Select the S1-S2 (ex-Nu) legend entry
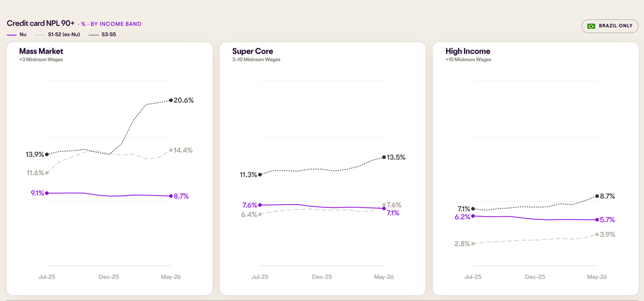 click(57, 35)
